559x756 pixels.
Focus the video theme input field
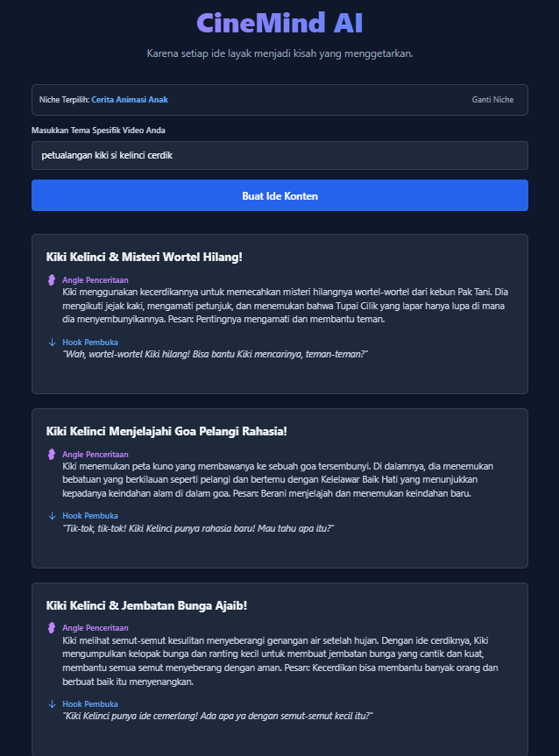point(279,156)
